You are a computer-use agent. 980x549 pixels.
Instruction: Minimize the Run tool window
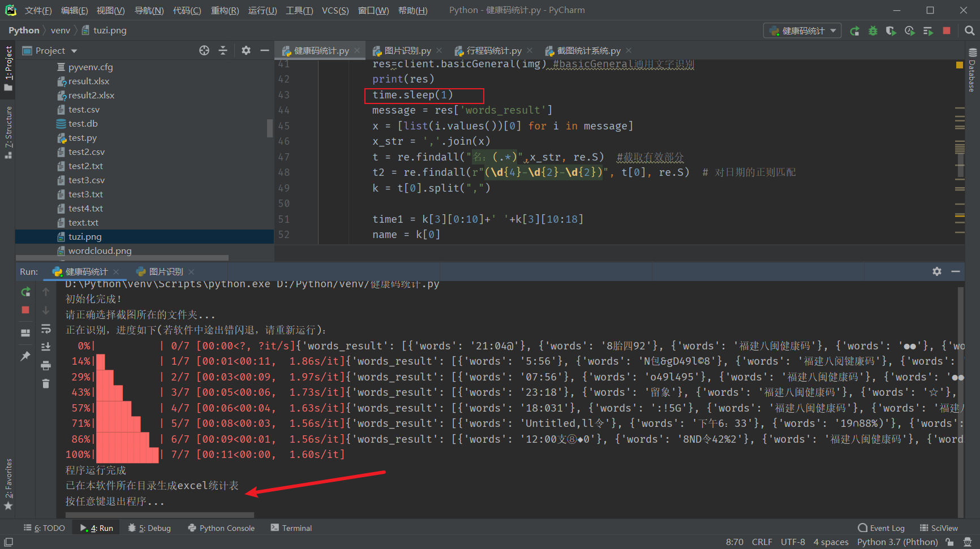(956, 271)
